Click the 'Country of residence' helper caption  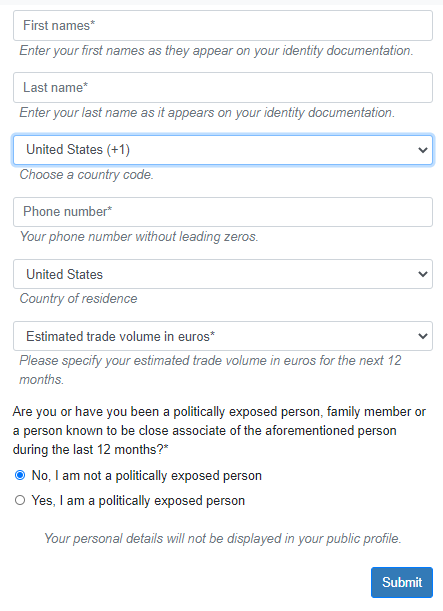(78, 299)
